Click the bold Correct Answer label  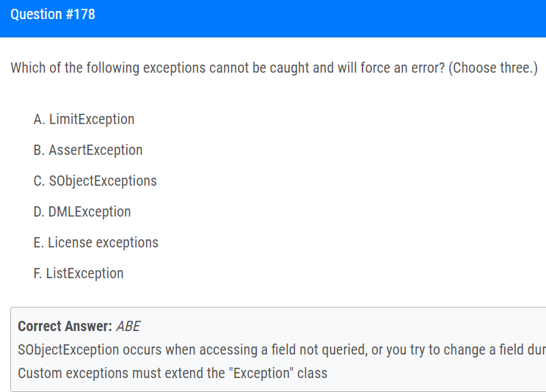(x=65, y=327)
